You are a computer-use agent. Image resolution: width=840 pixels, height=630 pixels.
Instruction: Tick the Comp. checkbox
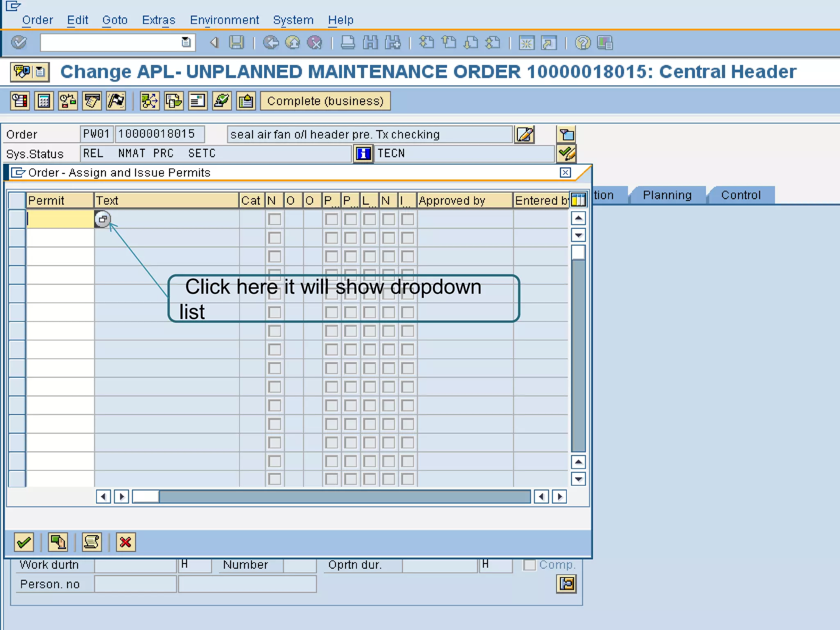point(530,565)
